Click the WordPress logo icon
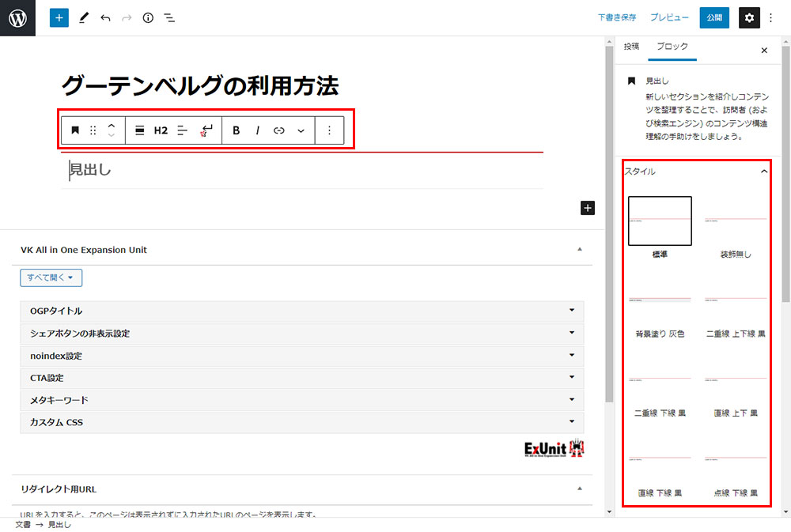 point(17,17)
